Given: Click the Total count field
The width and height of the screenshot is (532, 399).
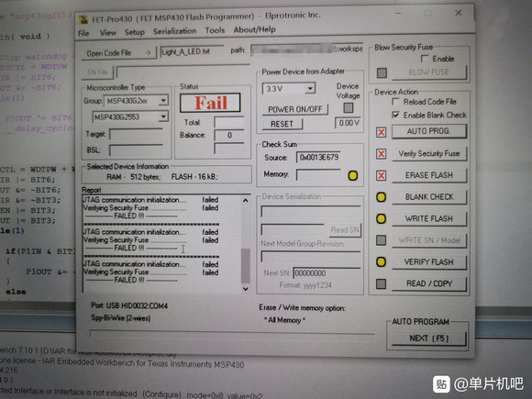Looking at the screenshot, I should [229, 122].
